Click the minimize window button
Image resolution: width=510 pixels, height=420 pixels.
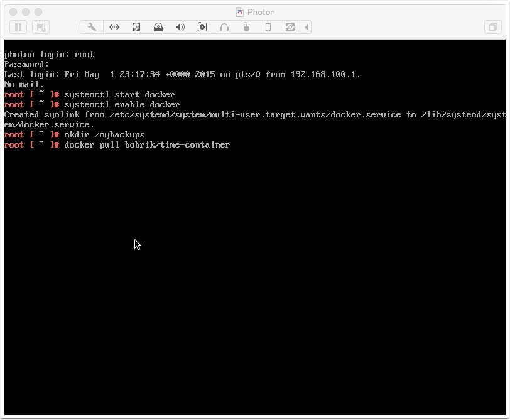click(26, 12)
